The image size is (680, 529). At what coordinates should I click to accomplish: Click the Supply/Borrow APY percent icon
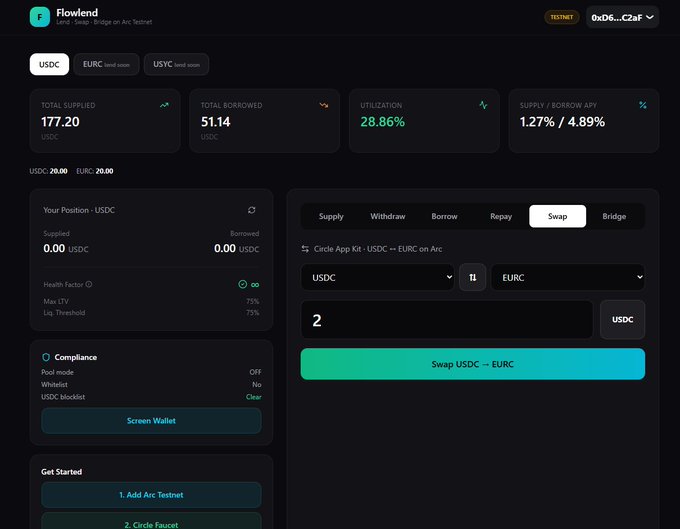pyautogui.click(x=643, y=105)
